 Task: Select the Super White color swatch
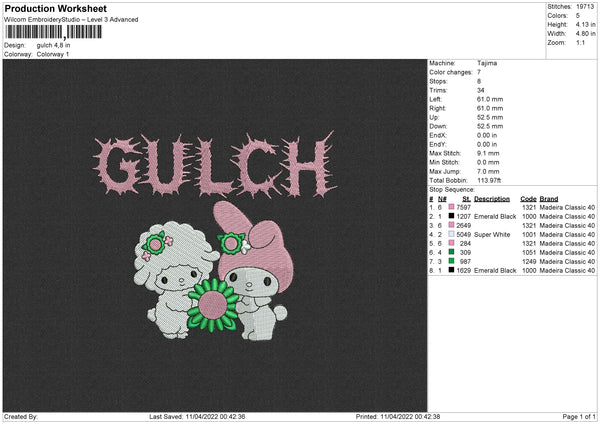(x=452, y=234)
